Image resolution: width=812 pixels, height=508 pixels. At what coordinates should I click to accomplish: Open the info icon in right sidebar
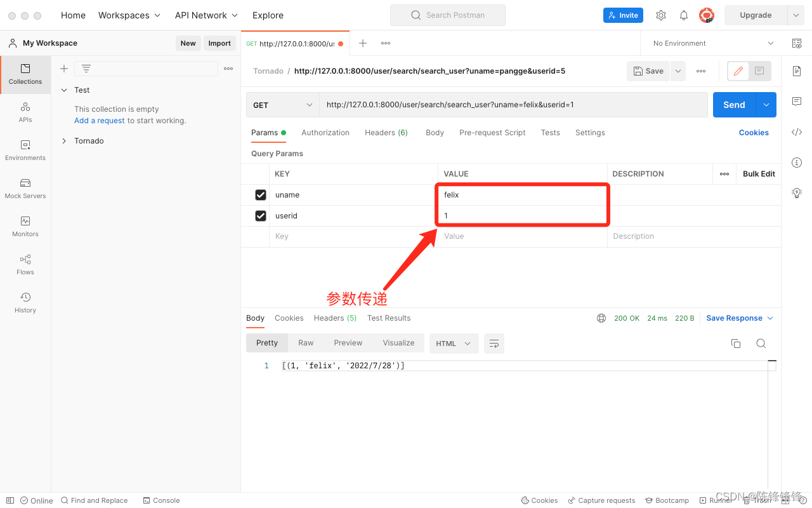(x=797, y=163)
